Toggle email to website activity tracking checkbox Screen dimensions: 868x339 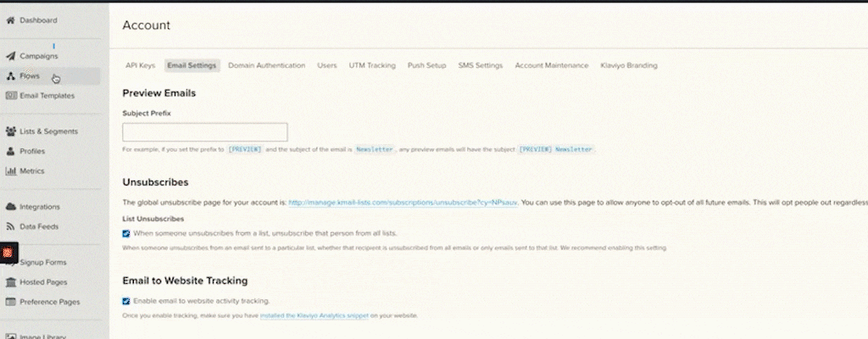tap(126, 302)
